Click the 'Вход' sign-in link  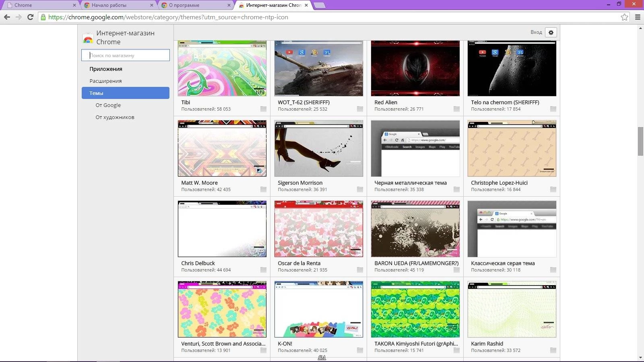(536, 32)
